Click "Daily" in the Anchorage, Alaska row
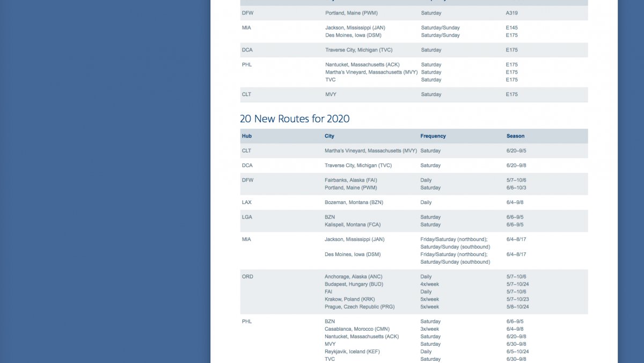Screen dimensions: 644x363 [426, 277]
